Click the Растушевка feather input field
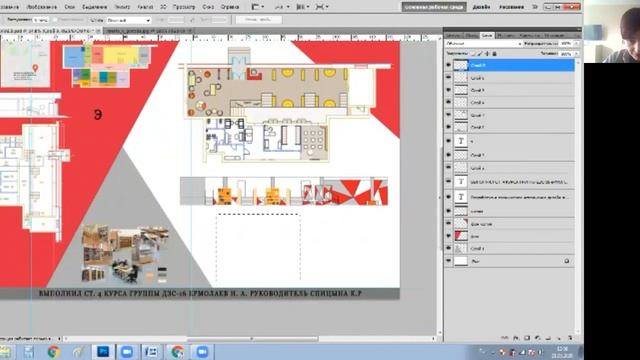 pyautogui.click(x=41, y=20)
